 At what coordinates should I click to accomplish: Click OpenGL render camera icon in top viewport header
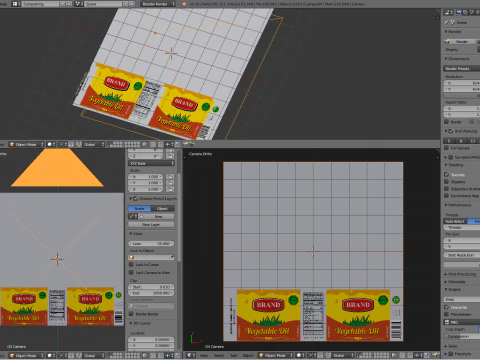[x=186, y=144]
